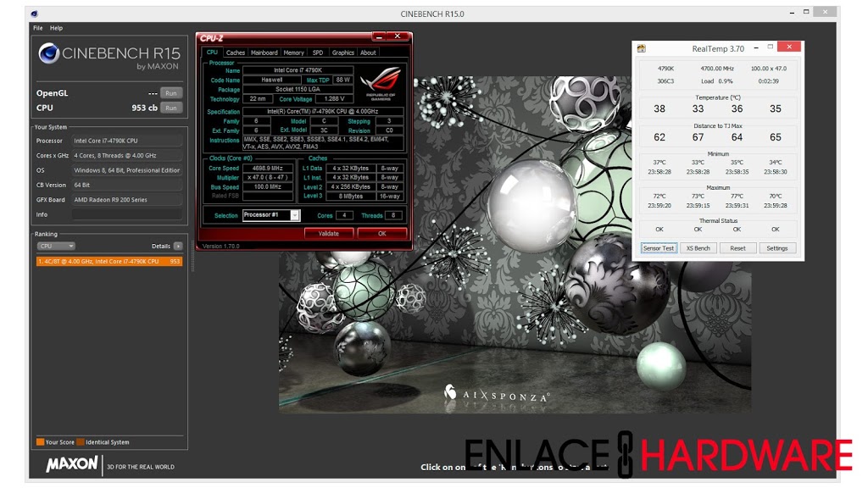Switch to the Caches tab in CPU-Z
868x488 pixels.
pyautogui.click(x=236, y=53)
